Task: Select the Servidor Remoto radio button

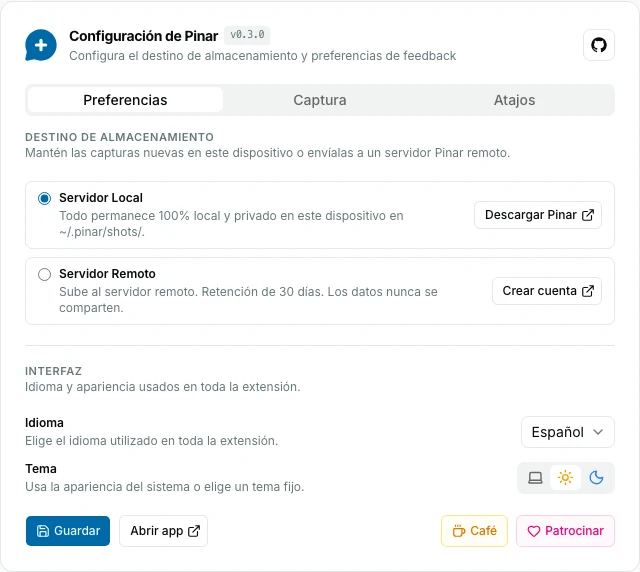Action: (x=44, y=274)
